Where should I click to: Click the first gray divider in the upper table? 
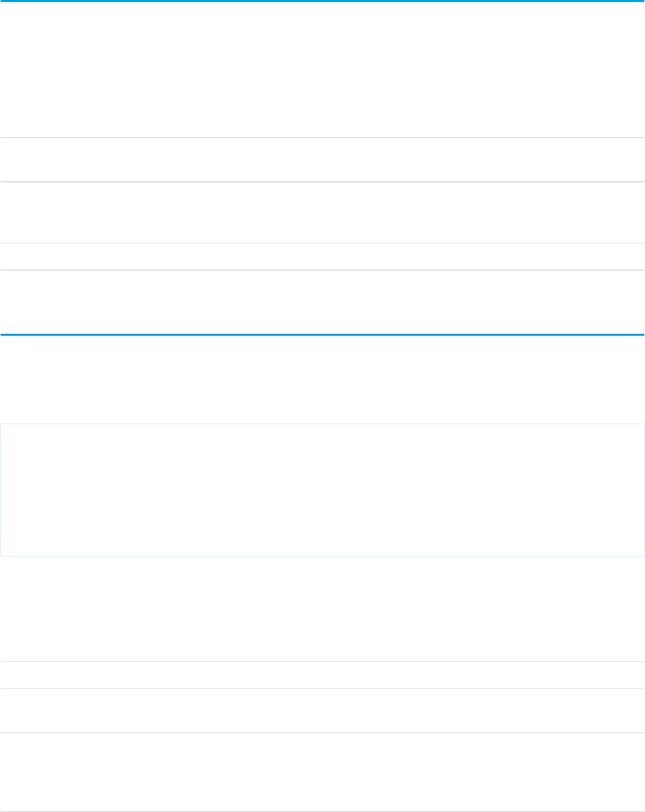pos(322,138)
